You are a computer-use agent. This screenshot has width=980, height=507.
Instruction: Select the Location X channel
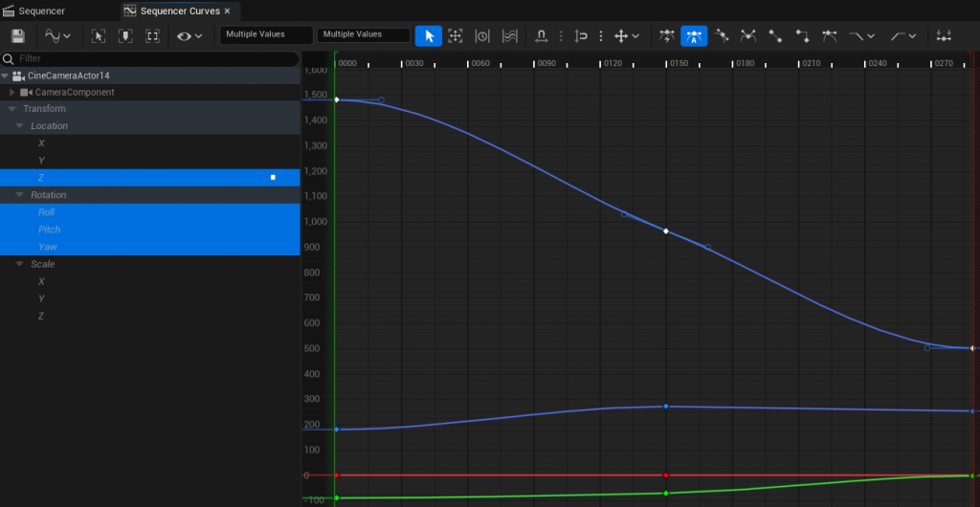41,143
